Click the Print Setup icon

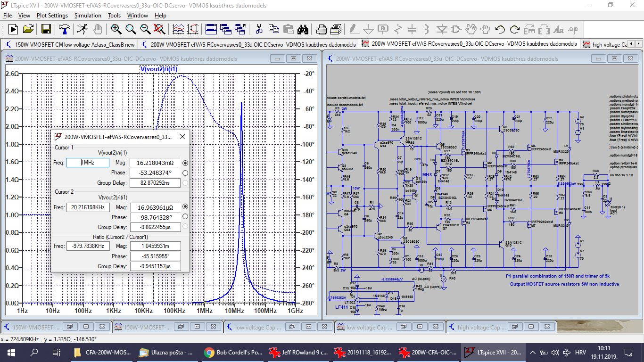point(322,29)
